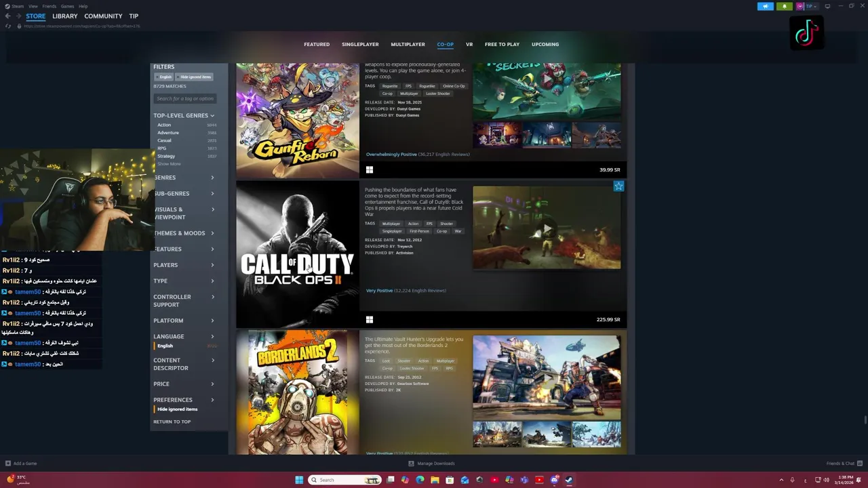This screenshot has height=488, width=868.
Task: Click the Windows platform icon under Black Ops II
Action: 370,319
